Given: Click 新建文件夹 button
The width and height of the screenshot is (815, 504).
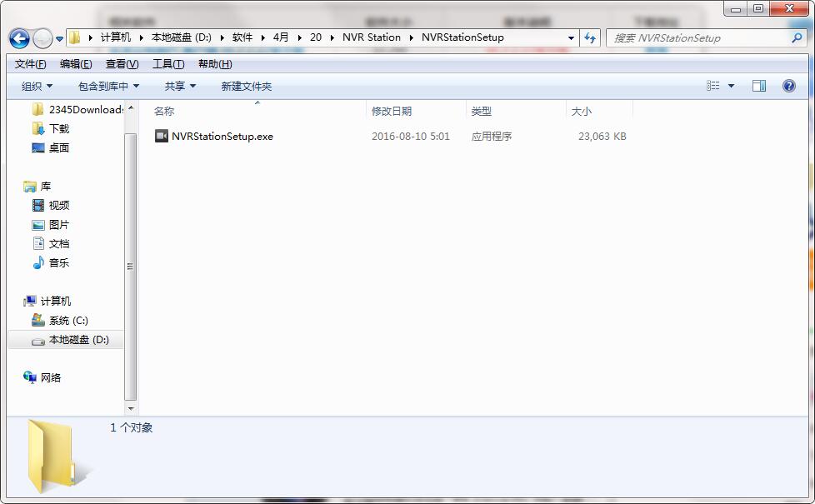Looking at the screenshot, I should pos(246,86).
